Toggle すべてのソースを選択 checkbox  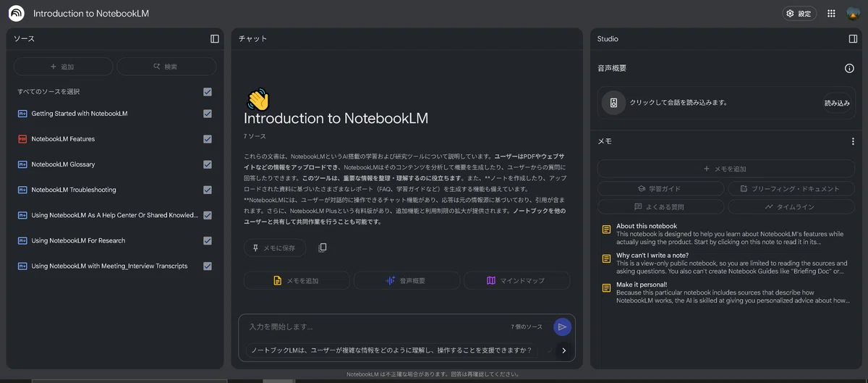(x=208, y=92)
